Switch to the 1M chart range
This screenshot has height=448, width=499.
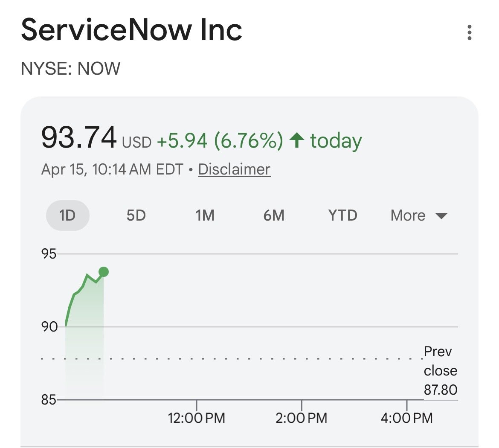pyautogui.click(x=205, y=215)
